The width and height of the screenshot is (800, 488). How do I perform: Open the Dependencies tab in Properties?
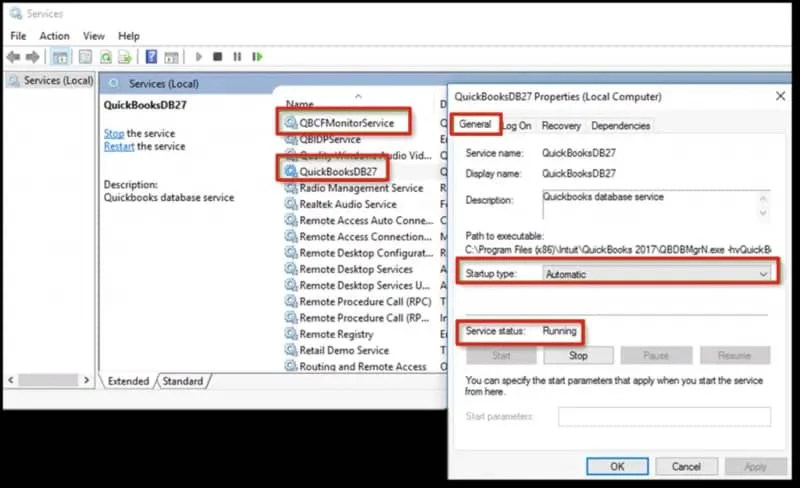point(620,126)
